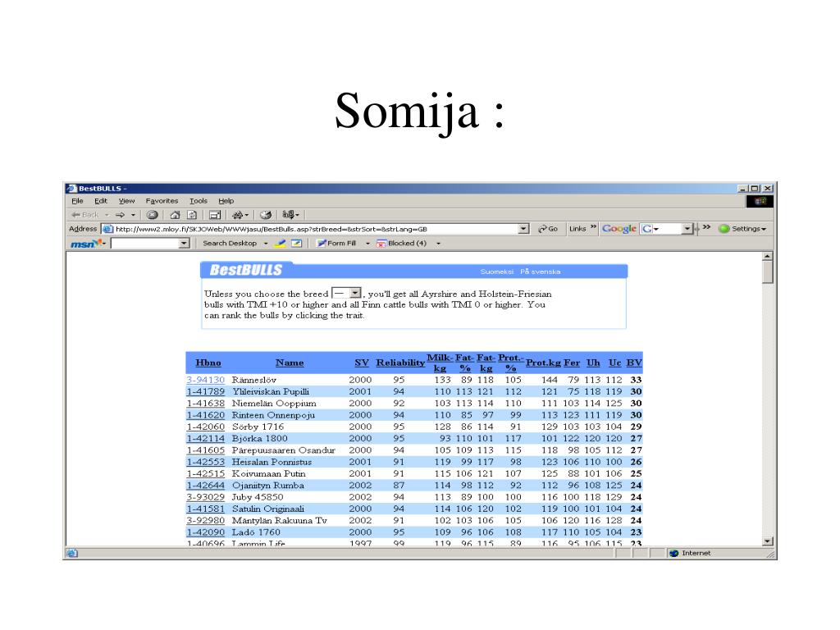Screen dimensions: 840x630
Task: Click inside the address URL field
Action: point(316,230)
